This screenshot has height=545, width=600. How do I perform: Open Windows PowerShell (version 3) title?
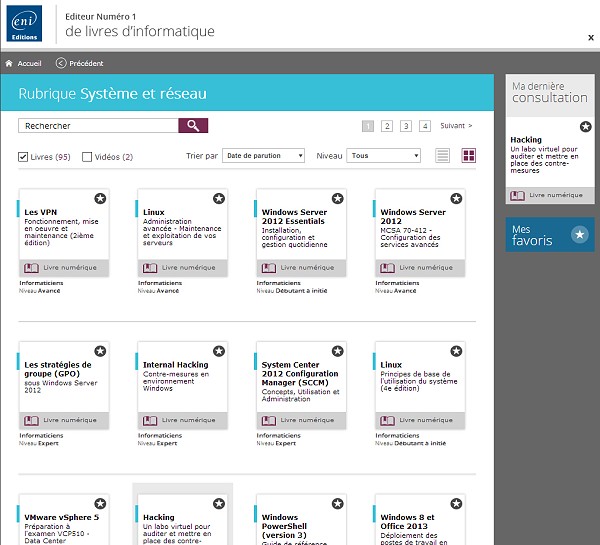click(x=284, y=526)
